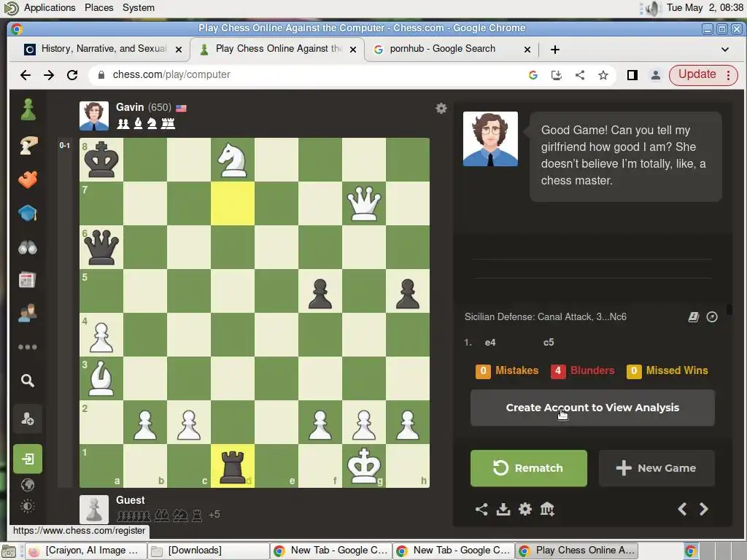The width and height of the screenshot is (747, 560).
Task: Bookmark this page with the star
Action: (x=603, y=75)
